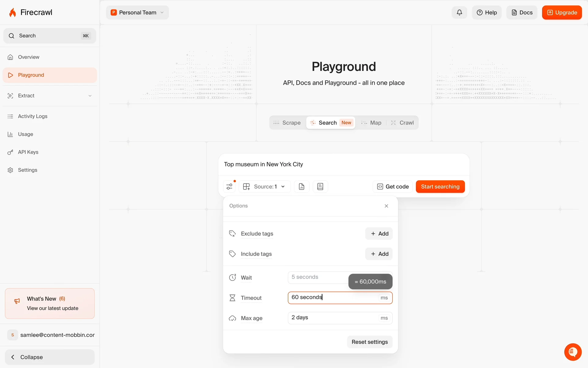This screenshot has height=368, width=588.
Task: Go to Usage stats page
Action: [x=25, y=134]
